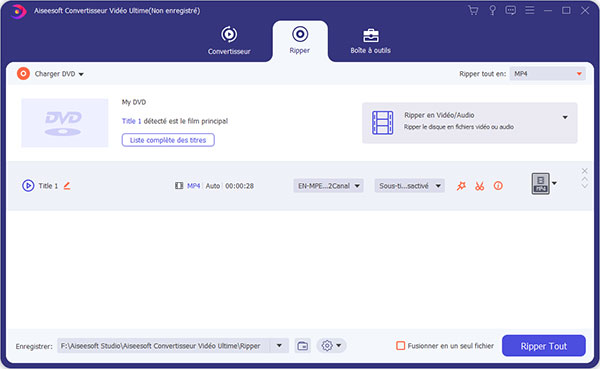Click the Enregistrer output path field
600x369 pixels.
pos(164,346)
